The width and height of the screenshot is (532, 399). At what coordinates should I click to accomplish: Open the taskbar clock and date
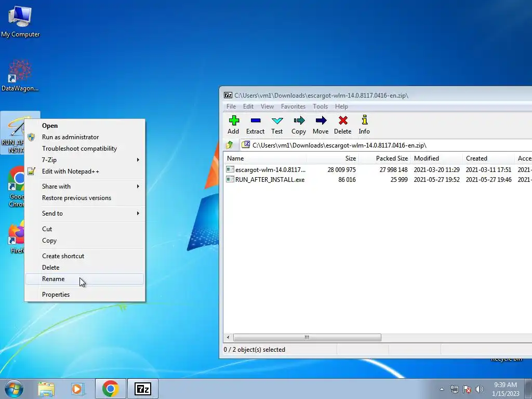[506, 389]
